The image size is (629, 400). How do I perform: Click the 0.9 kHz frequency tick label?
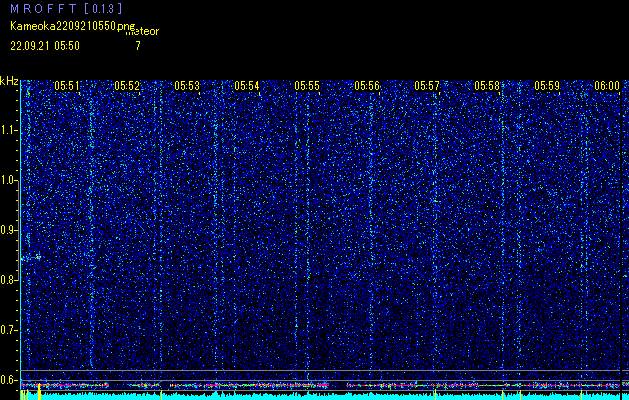click(x=8, y=230)
